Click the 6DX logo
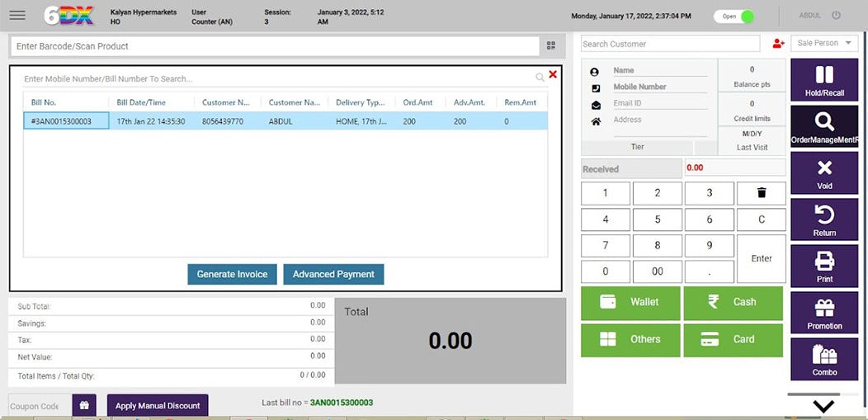This screenshot has width=868, height=420. click(69, 16)
